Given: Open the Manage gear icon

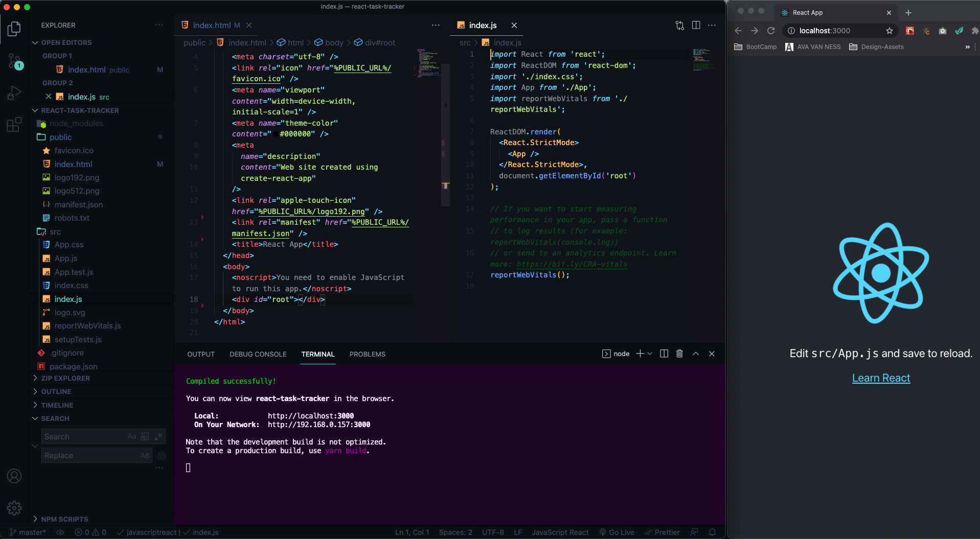Looking at the screenshot, I should 14,508.
